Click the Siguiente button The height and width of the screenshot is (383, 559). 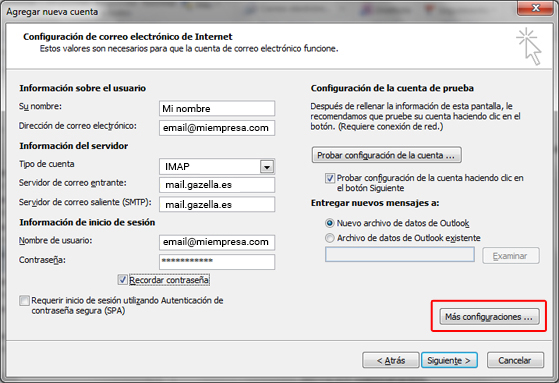[449, 361]
